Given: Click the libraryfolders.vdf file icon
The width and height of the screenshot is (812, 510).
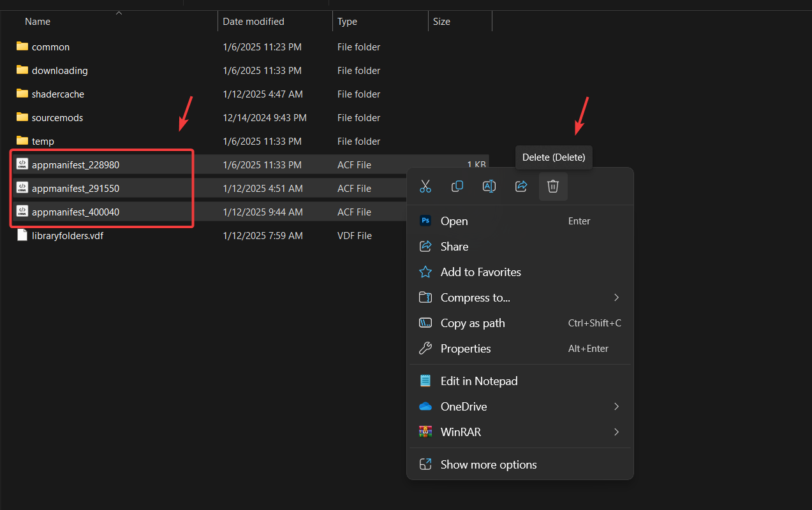Looking at the screenshot, I should 22,235.
